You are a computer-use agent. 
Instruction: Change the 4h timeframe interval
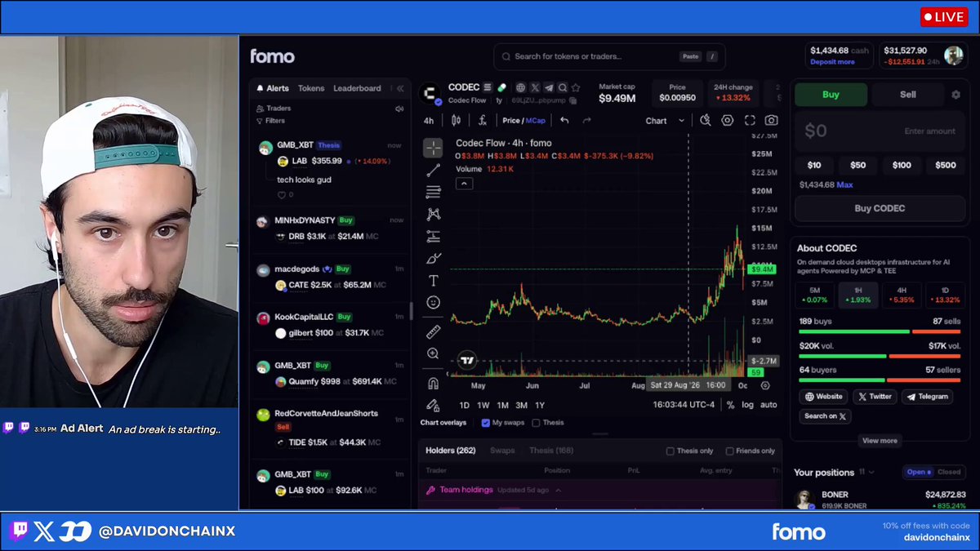coord(429,121)
